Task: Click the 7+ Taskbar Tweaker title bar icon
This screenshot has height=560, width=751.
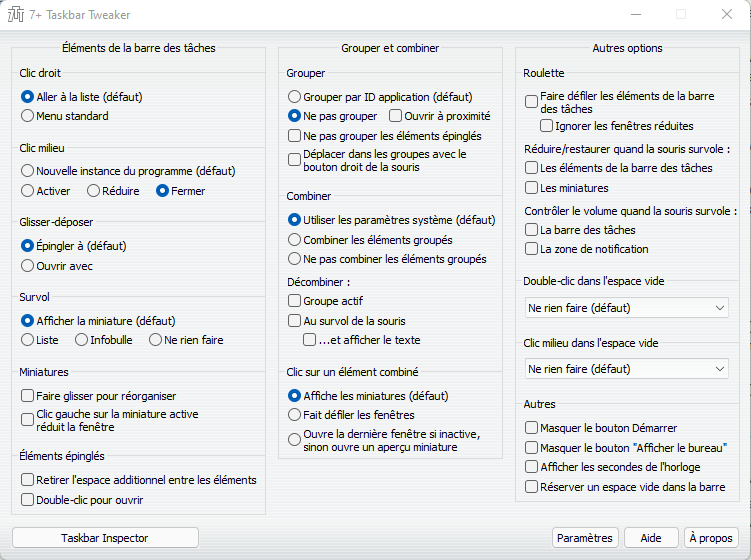Action: (x=16, y=15)
